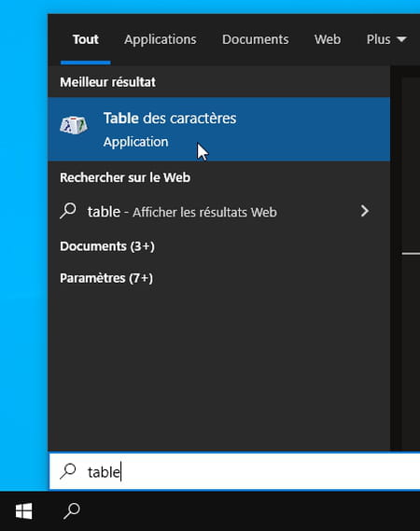Open the Plus filter menu label

tap(378, 39)
